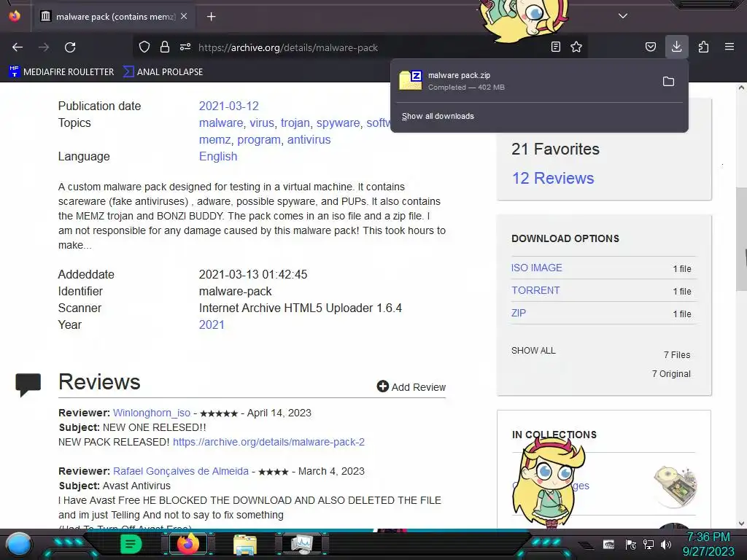Open the MEDIAFIRE ROULETTER bookmark
The image size is (747, 560).
click(61, 72)
